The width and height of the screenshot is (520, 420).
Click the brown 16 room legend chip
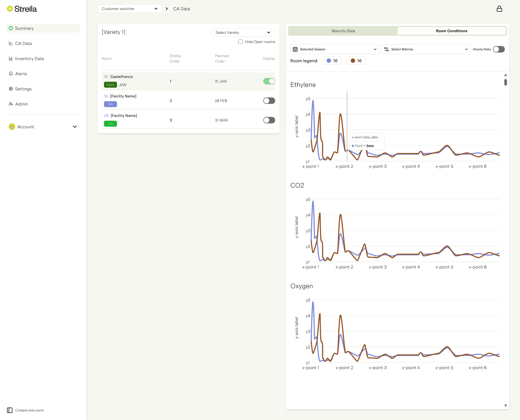coord(356,61)
